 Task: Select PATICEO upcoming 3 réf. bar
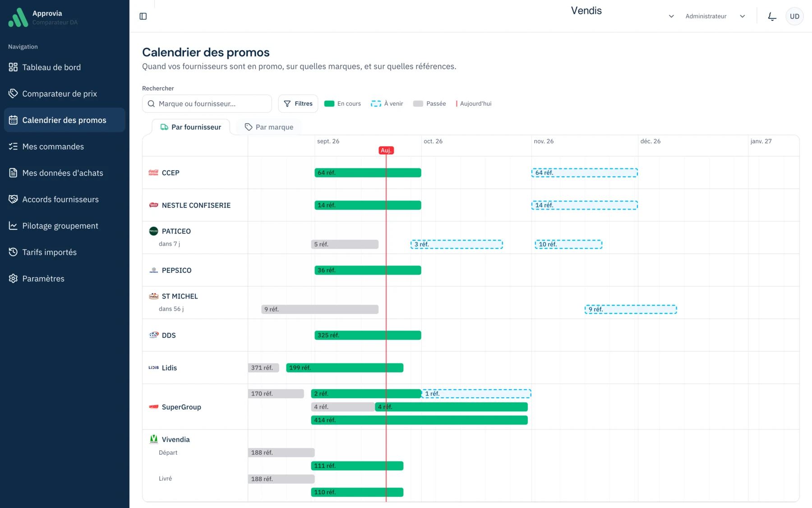[x=457, y=244]
